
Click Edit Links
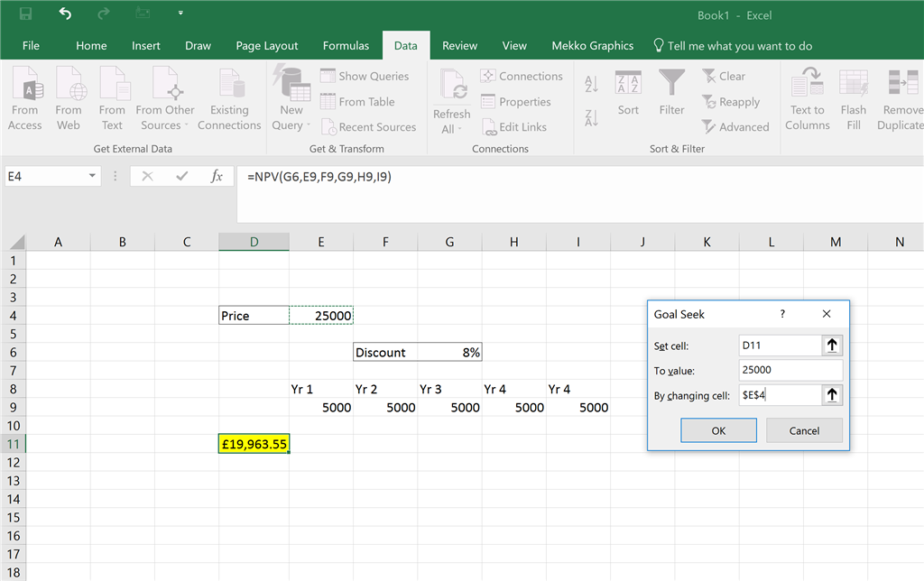[x=513, y=126]
